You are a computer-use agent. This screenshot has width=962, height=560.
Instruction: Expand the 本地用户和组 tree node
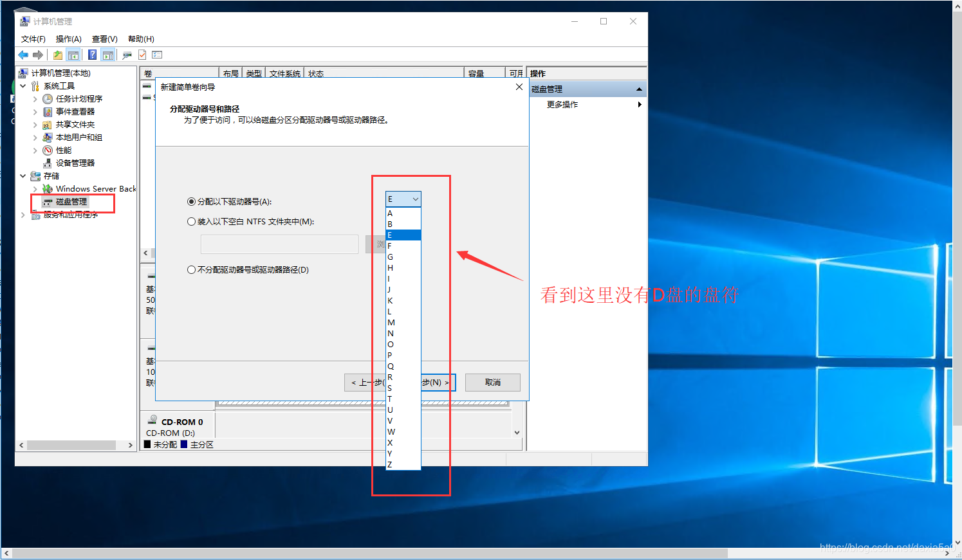35,138
